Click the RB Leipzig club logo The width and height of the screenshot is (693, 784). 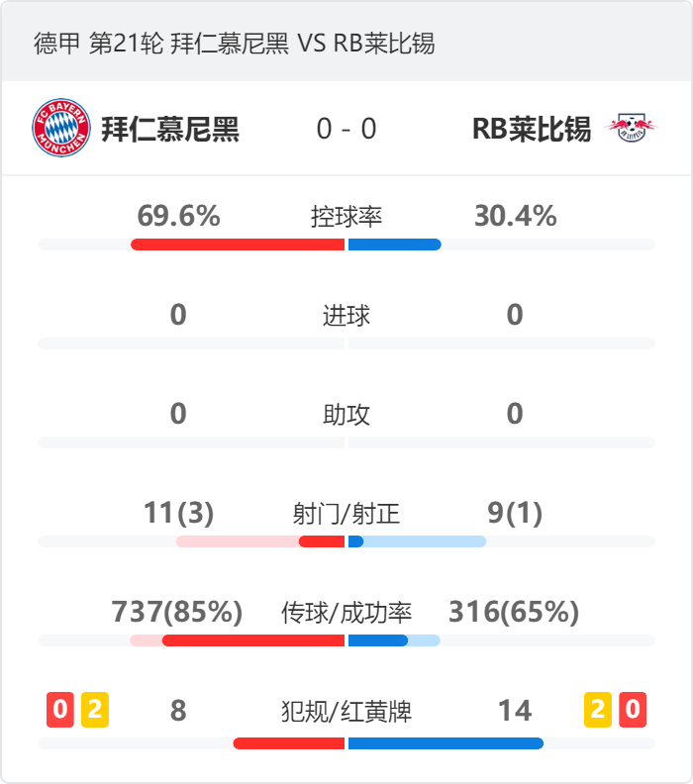(632, 128)
